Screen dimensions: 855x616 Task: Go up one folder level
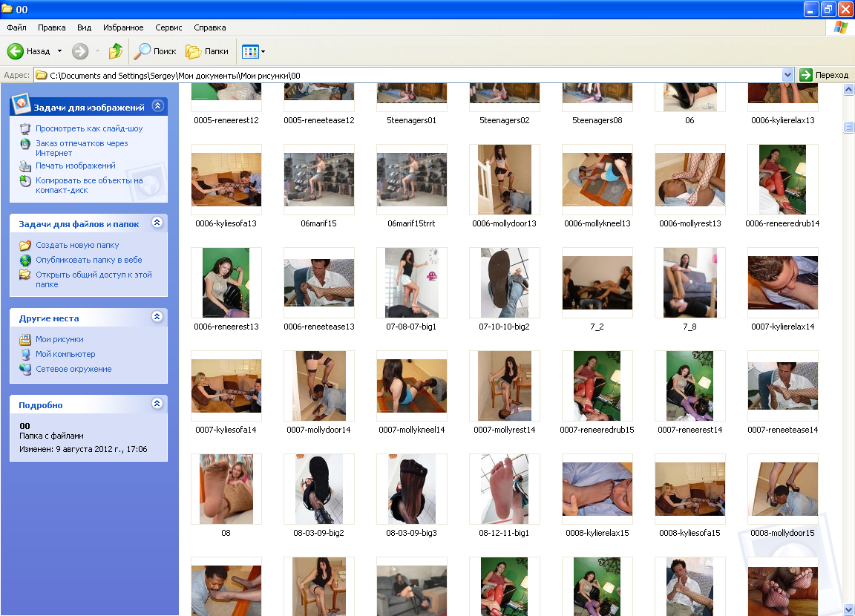click(116, 51)
